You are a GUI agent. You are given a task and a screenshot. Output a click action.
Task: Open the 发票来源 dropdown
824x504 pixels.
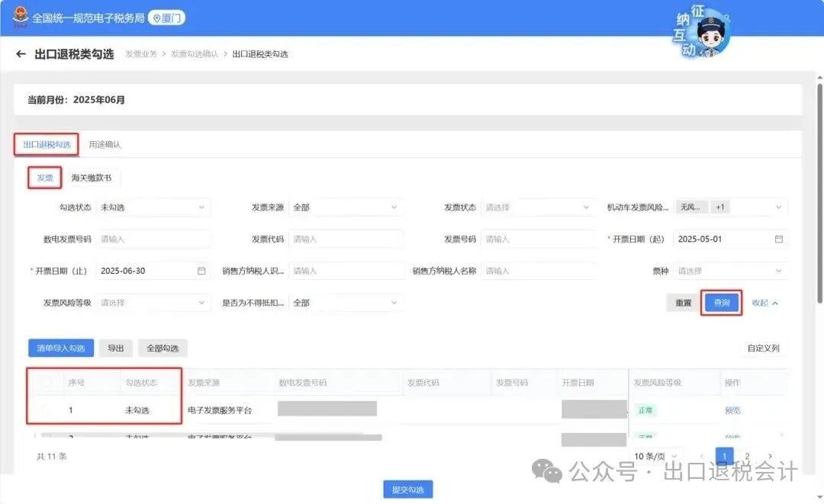346,207
